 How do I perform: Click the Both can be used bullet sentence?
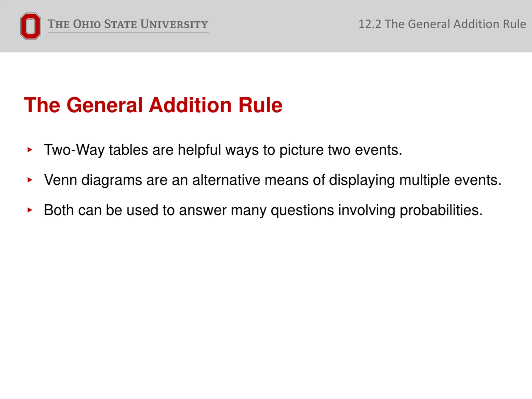tap(263, 210)
